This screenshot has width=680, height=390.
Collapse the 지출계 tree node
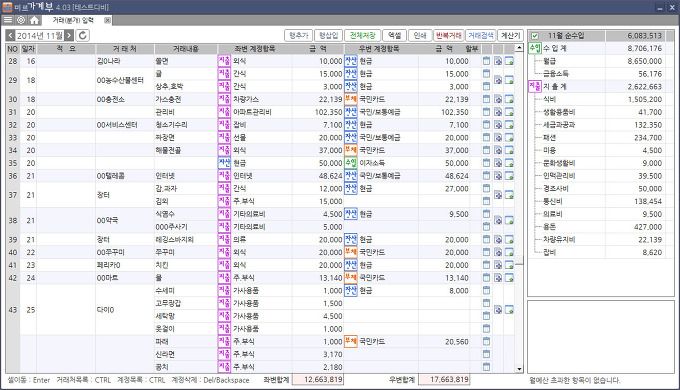point(535,87)
